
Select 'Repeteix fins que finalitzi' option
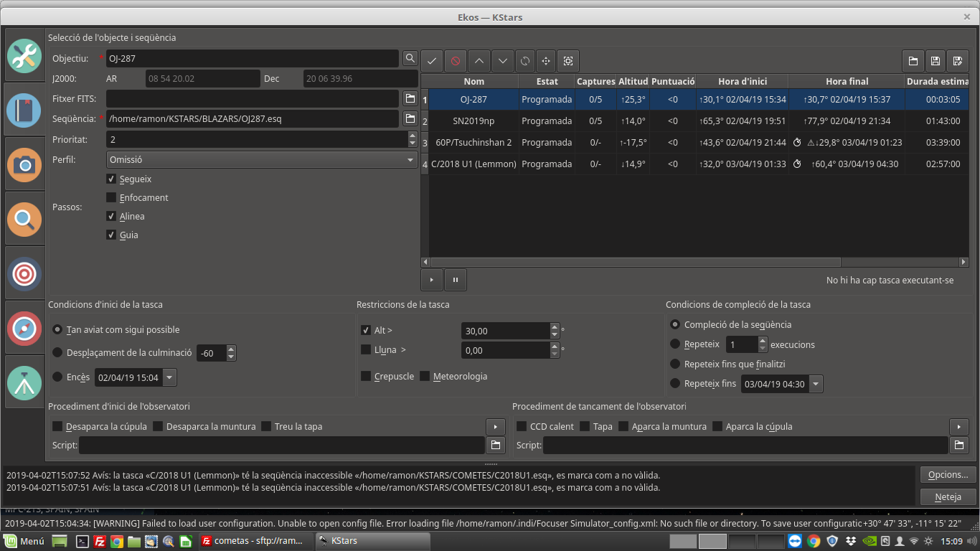click(x=675, y=364)
